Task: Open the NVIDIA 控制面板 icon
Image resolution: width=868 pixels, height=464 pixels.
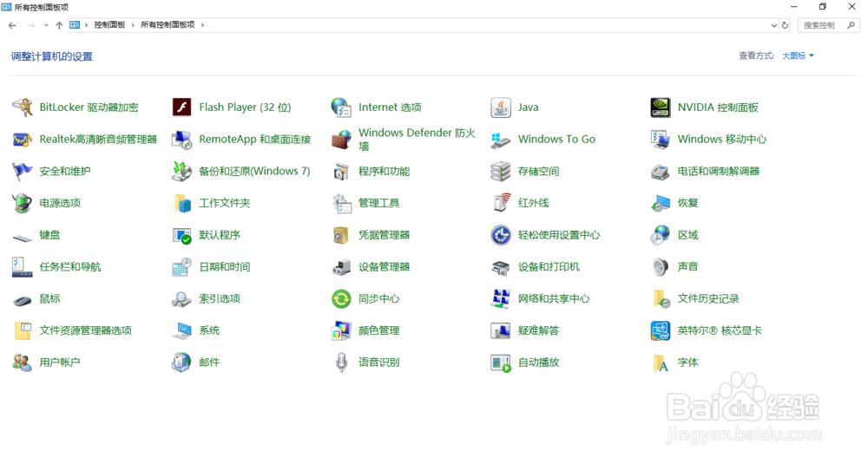Action: pos(660,108)
